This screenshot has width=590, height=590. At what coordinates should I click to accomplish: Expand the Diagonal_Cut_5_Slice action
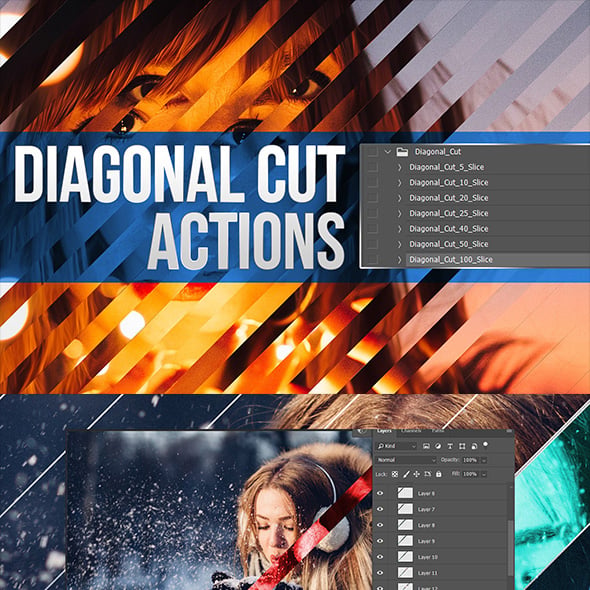(x=400, y=167)
